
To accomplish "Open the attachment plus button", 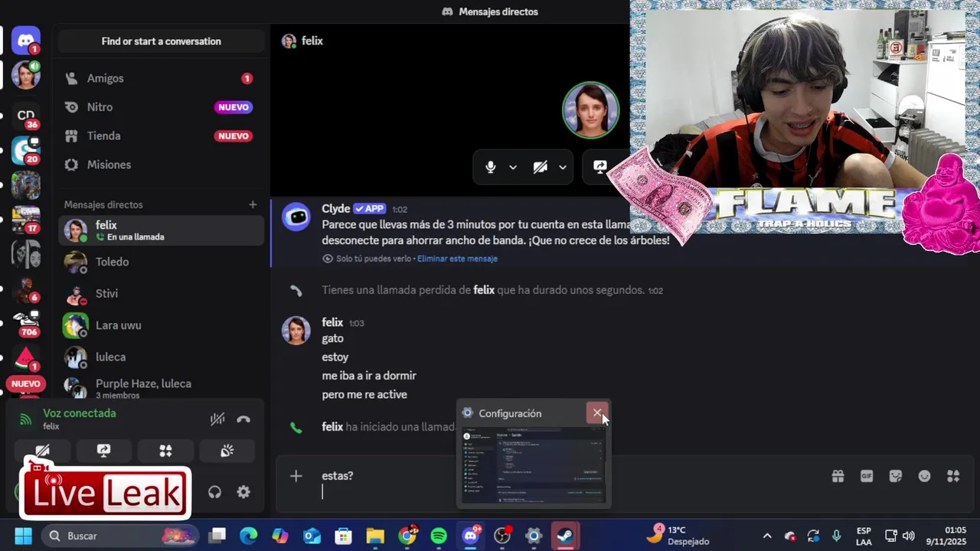I will (296, 476).
